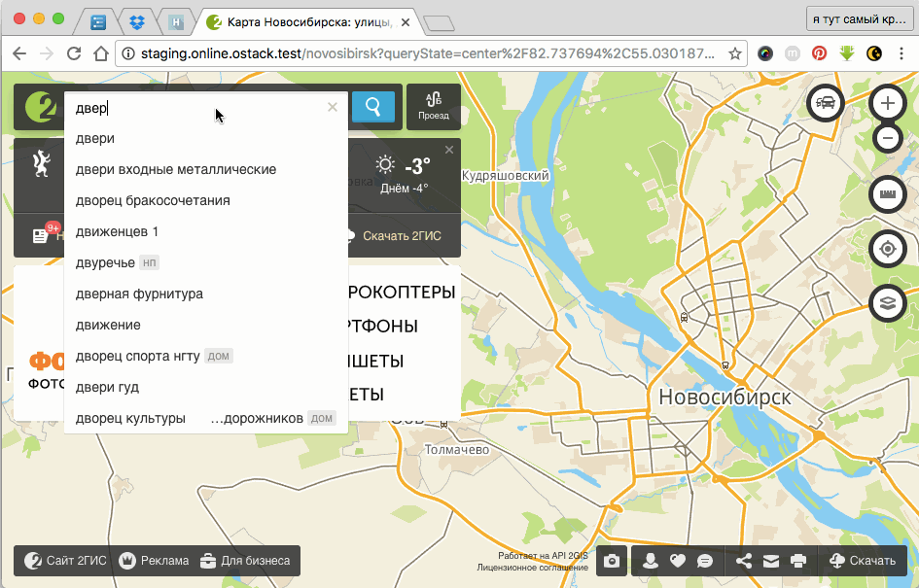This screenshot has width=919, height=588.
Task: Click the Скачать 2ГИС link
Action: (402, 236)
